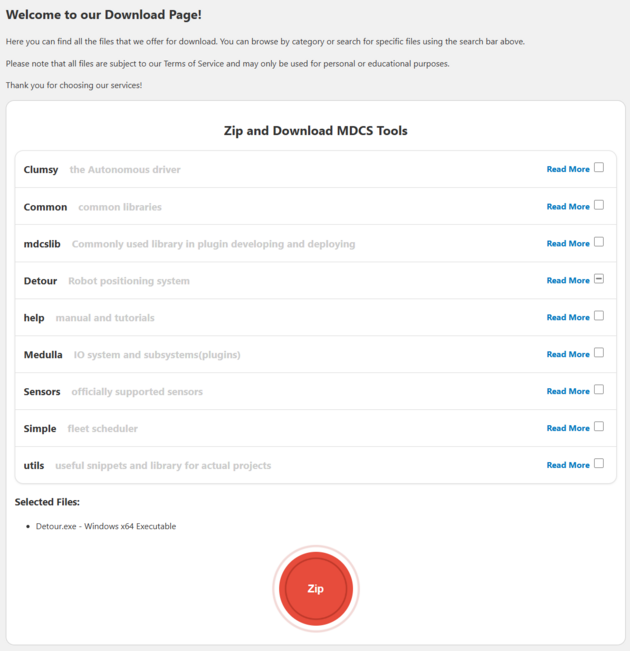
Task: Tick the Simple fleet scheduler checkbox
Action: point(599,427)
